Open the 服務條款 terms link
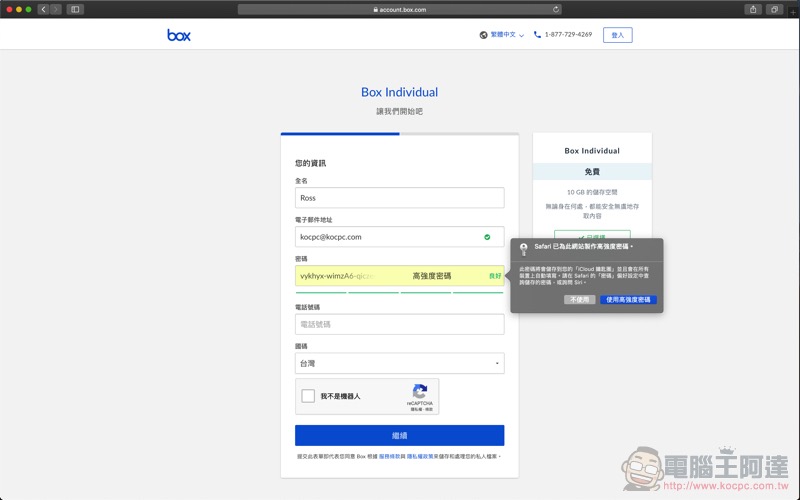800x500 pixels. [x=389, y=456]
